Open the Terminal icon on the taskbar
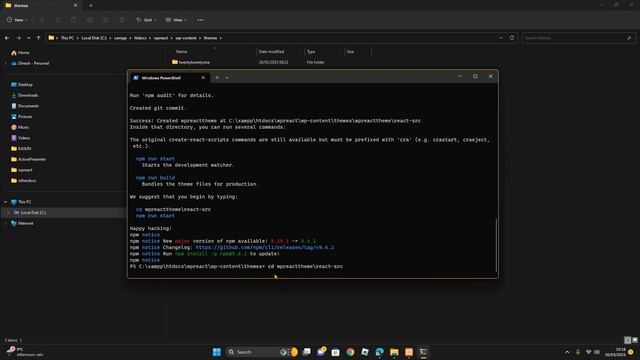The height and width of the screenshot is (360, 640). click(424, 352)
